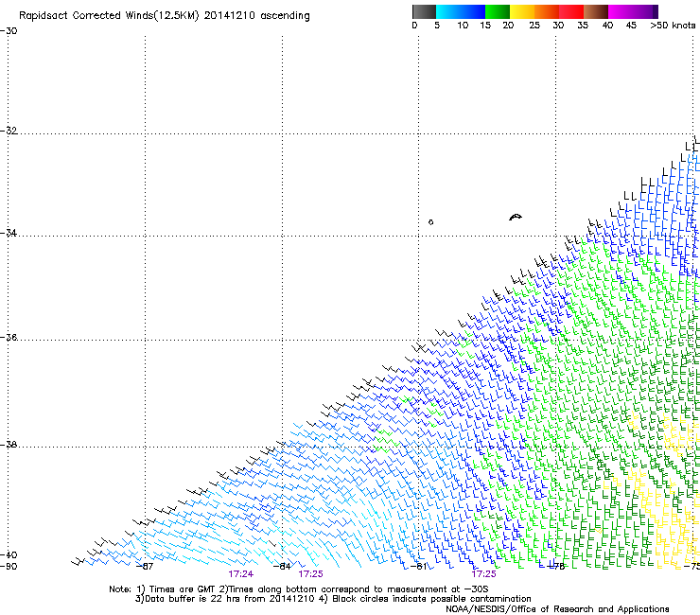Click the '-90' longitude axis label
Image resolution: width=700 pixels, height=615 pixels.
pos(9,567)
